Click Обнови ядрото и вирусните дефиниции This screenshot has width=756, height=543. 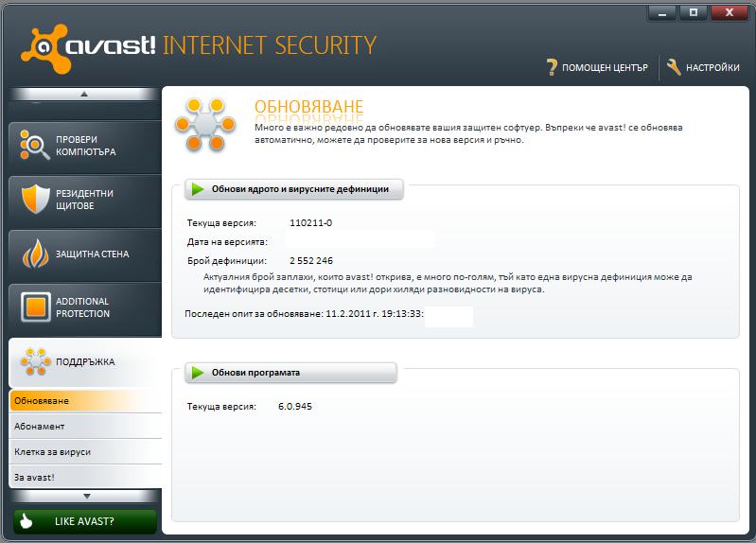tap(294, 189)
